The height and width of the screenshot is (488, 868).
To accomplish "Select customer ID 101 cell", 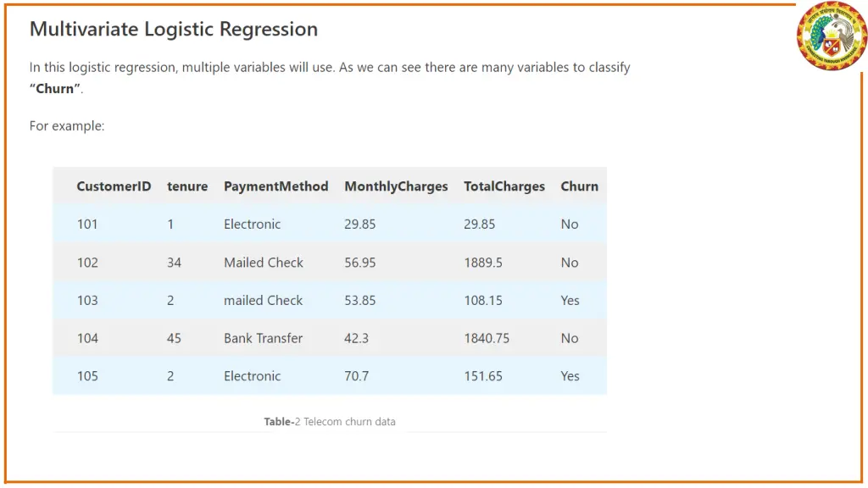I will point(87,224).
